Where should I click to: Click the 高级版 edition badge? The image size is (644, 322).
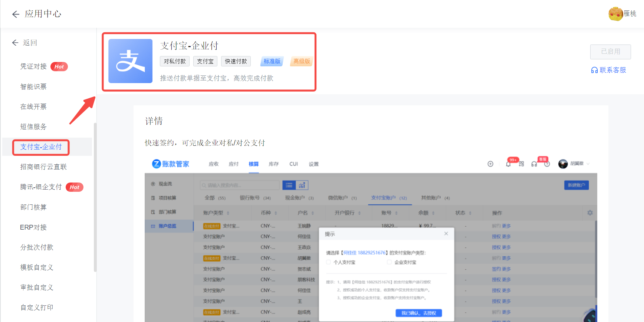tap(302, 61)
